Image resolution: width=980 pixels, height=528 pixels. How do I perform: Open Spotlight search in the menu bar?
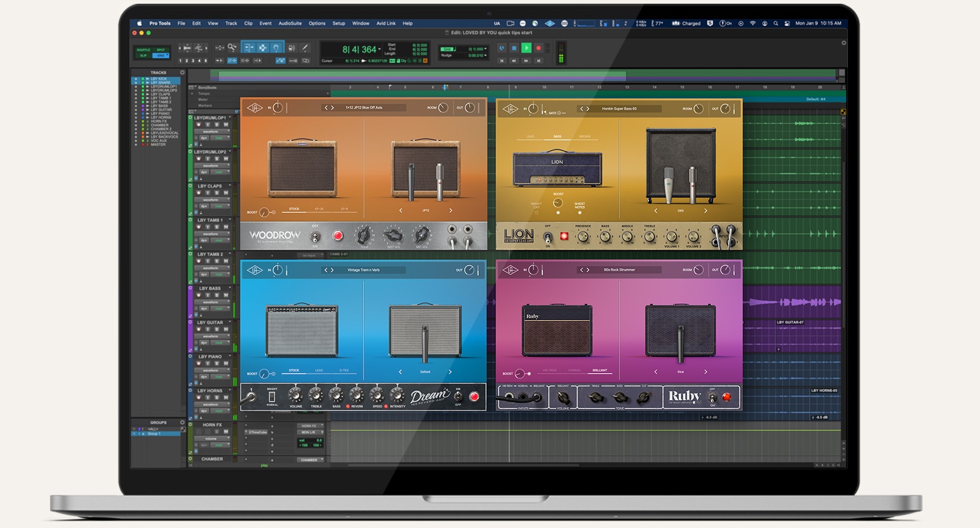pos(776,23)
